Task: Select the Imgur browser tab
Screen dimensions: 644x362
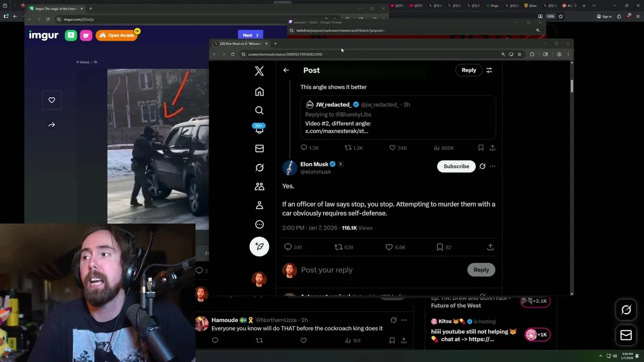Action: [55, 9]
